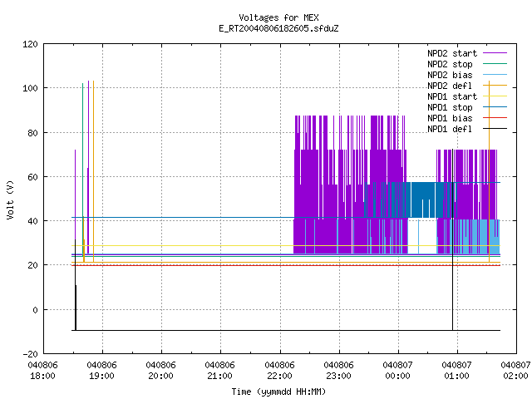Click the y-axis tick value -20
This screenshot has width=532, height=399.
click(30, 354)
